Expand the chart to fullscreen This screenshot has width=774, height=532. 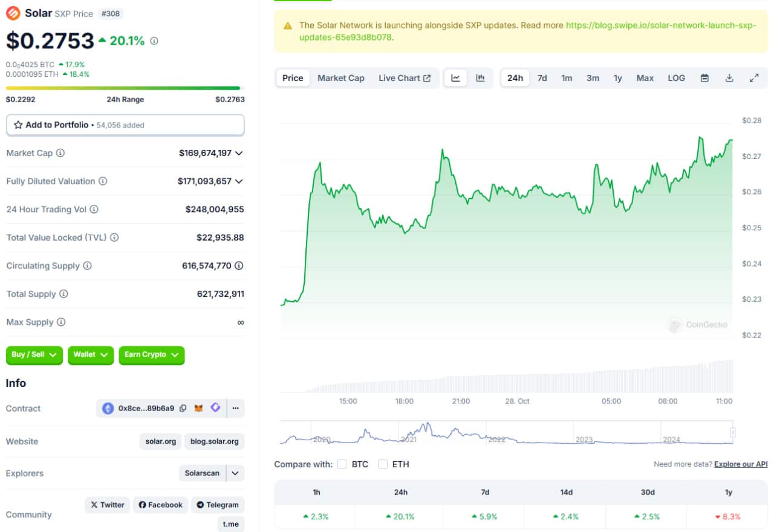[754, 78]
